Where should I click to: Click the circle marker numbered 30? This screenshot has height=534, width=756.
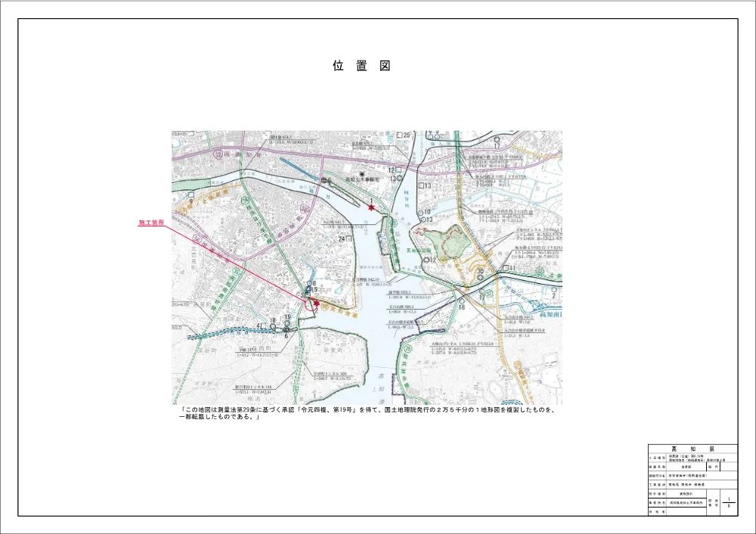pos(480,277)
